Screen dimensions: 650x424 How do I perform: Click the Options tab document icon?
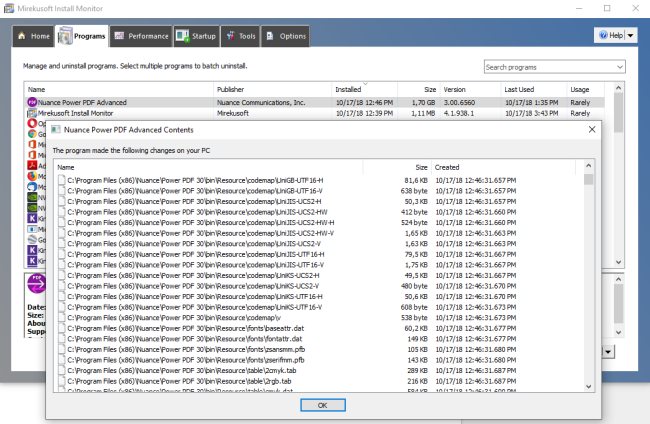pos(270,36)
